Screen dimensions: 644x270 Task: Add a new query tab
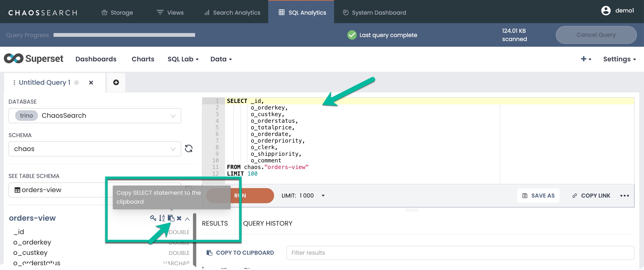point(116,82)
